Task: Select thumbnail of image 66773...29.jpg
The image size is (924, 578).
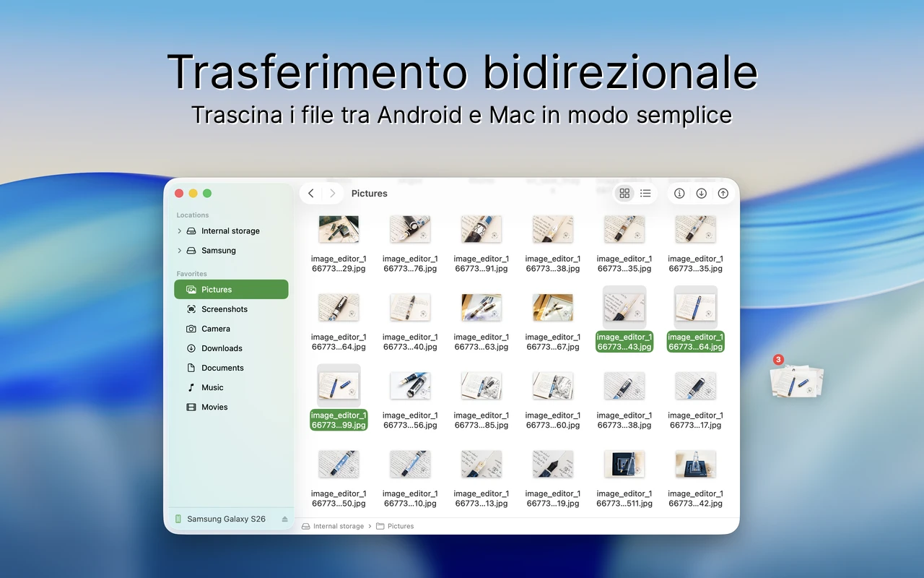Action: (339, 229)
